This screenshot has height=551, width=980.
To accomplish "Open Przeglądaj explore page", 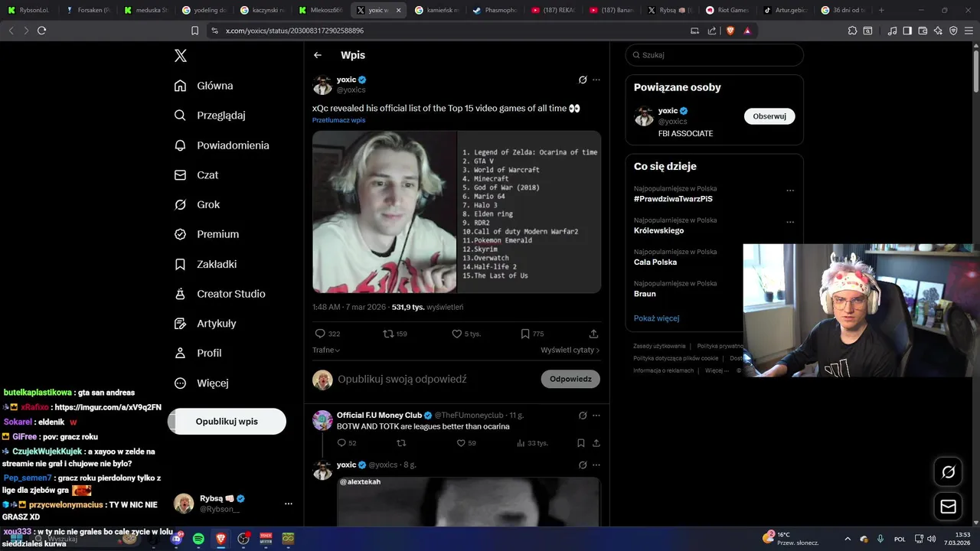I will (210, 116).
